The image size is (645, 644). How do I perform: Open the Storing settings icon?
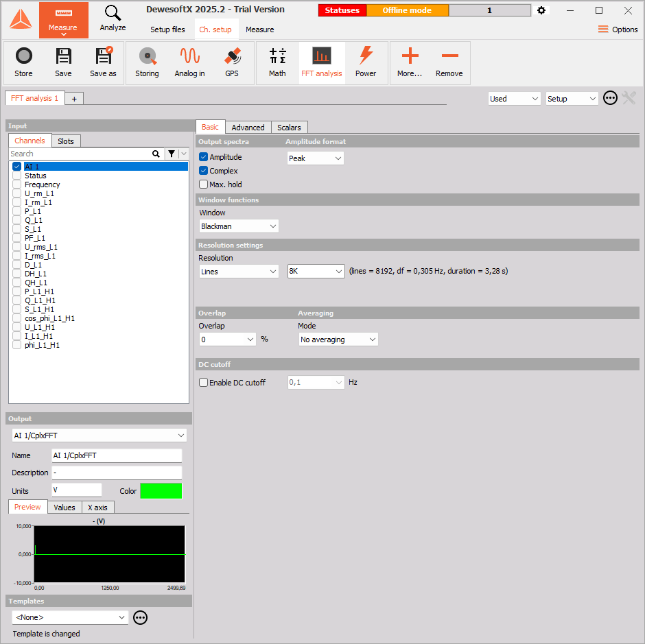click(148, 56)
